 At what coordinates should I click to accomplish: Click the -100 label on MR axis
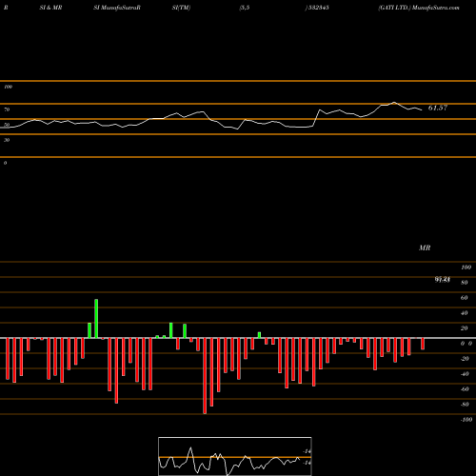(x=466, y=420)
